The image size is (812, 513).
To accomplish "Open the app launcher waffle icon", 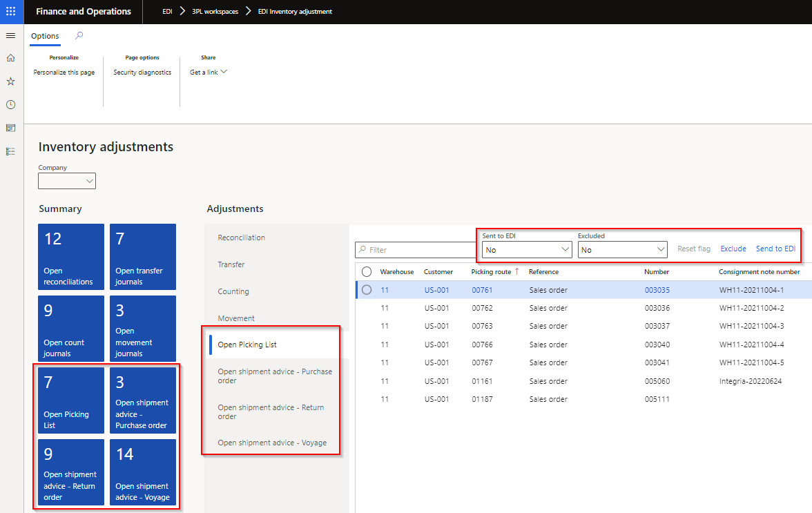I will (10, 12).
